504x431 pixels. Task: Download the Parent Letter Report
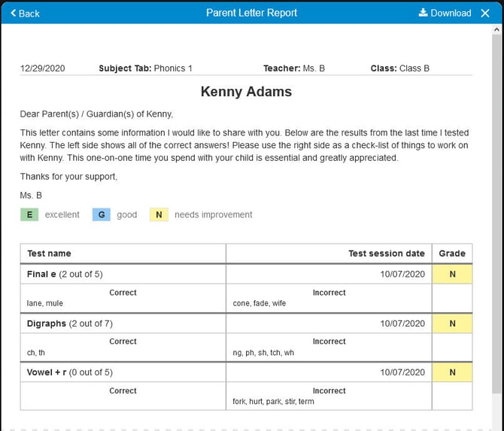tap(445, 13)
